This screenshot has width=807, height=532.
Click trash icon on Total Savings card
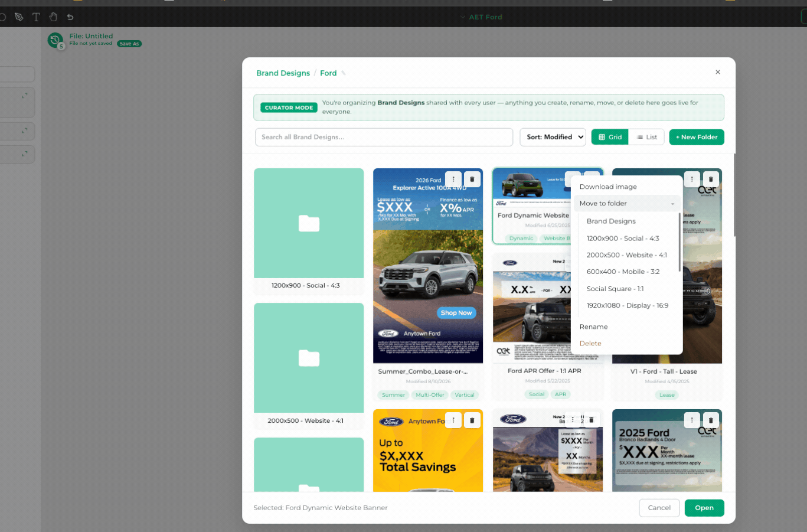pyautogui.click(x=472, y=420)
